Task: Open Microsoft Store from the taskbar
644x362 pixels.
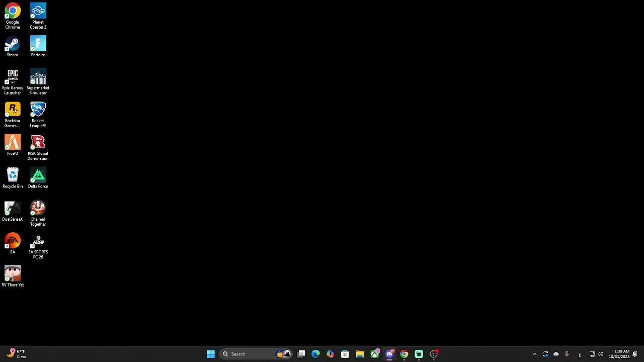Action: coord(345,354)
